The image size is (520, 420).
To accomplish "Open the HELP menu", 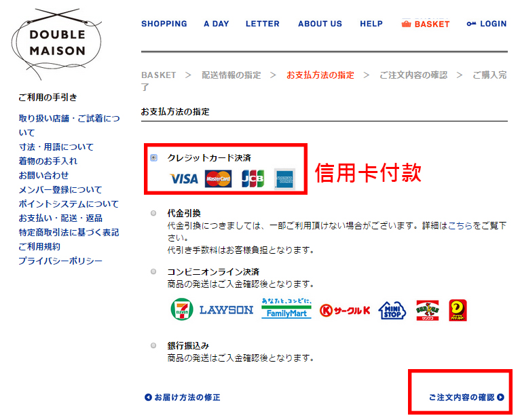I will click(371, 24).
